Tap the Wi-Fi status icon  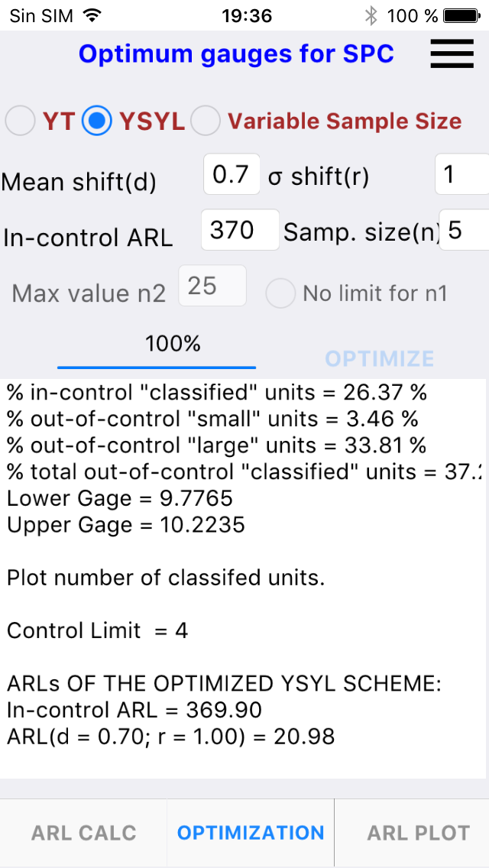[x=93, y=15]
